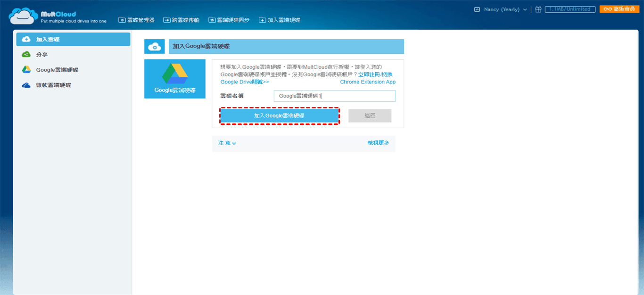Click the 1.1MB/Unlimited traffic indicator

[x=570, y=9]
